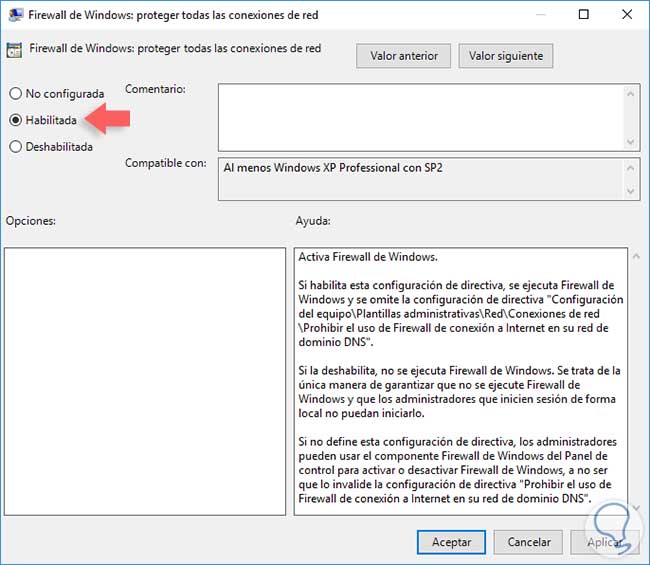
Task: Click the 'Activa Firewall de Windows.' help text
Action: [368, 257]
